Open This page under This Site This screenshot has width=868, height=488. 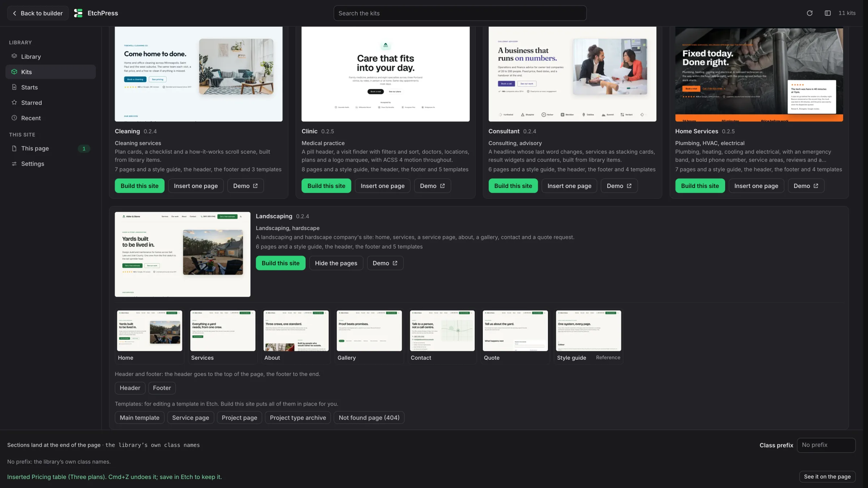[x=51, y=149]
